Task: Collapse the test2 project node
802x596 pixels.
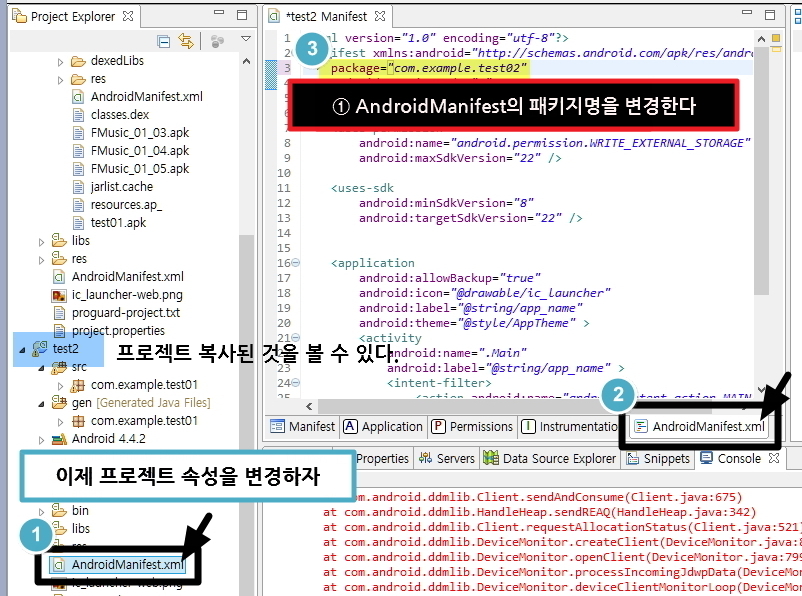Action: 22,350
